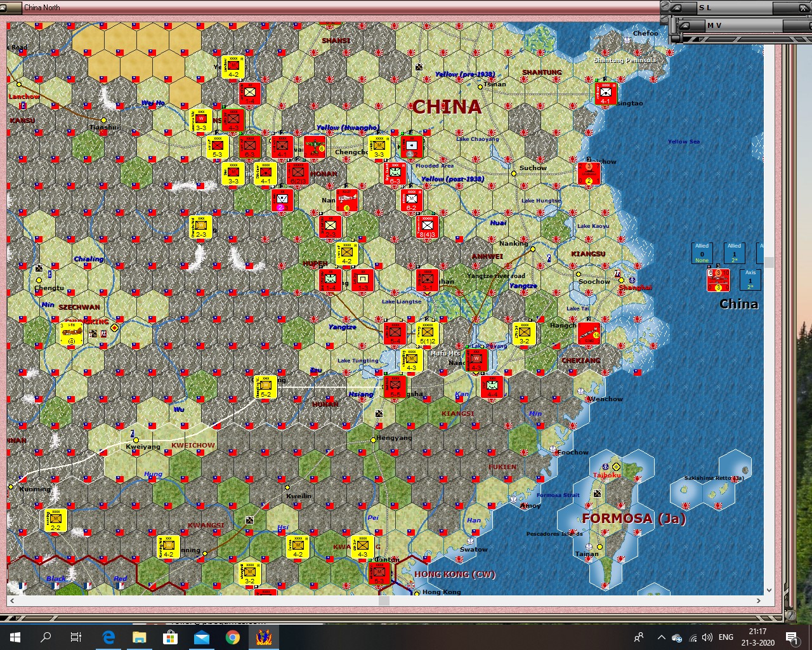
Task: Click the Kweiyang city dot on the map
Action: tap(136, 440)
